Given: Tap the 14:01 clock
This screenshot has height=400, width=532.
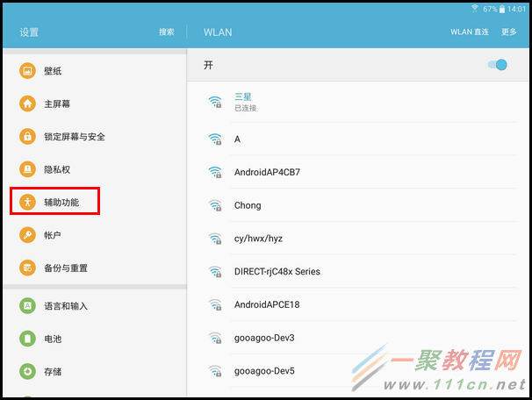Looking at the screenshot, I should 516,9.
